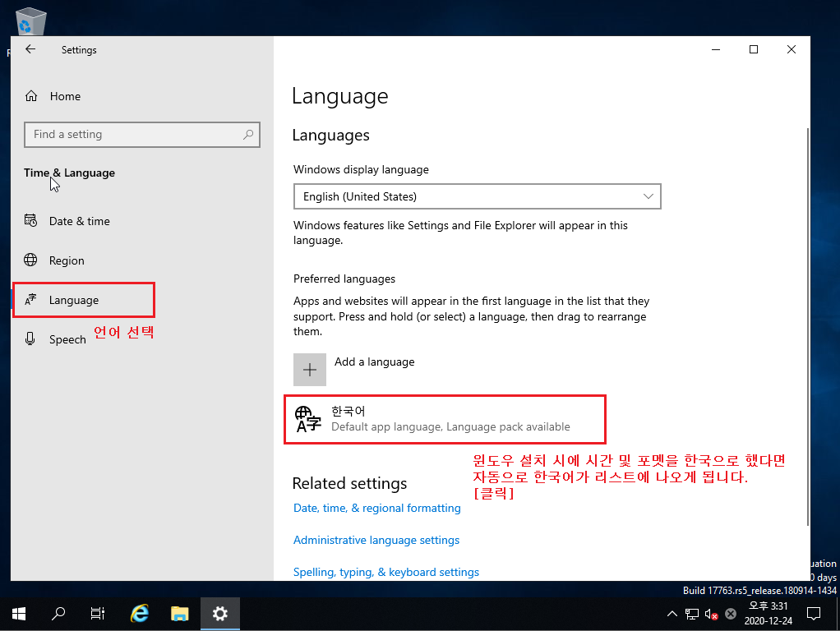Click the network tray icon
This screenshot has height=631, width=840.
pyautogui.click(x=691, y=614)
